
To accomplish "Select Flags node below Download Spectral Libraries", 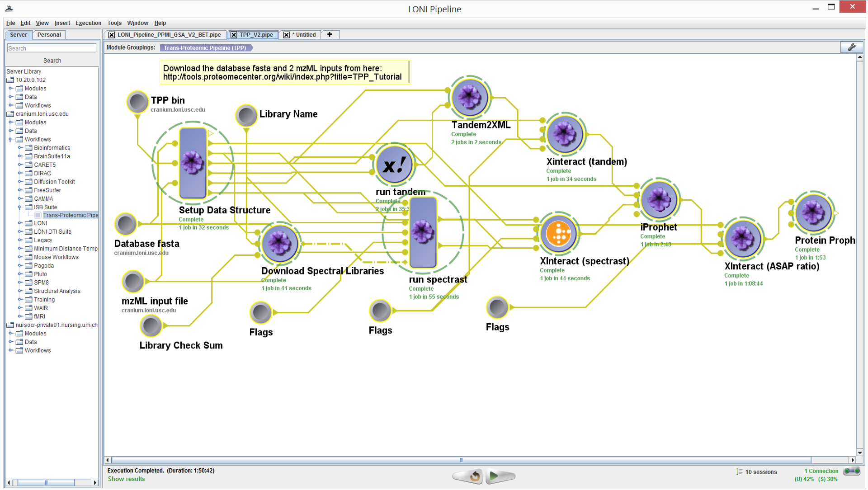I will click(261, 312).
